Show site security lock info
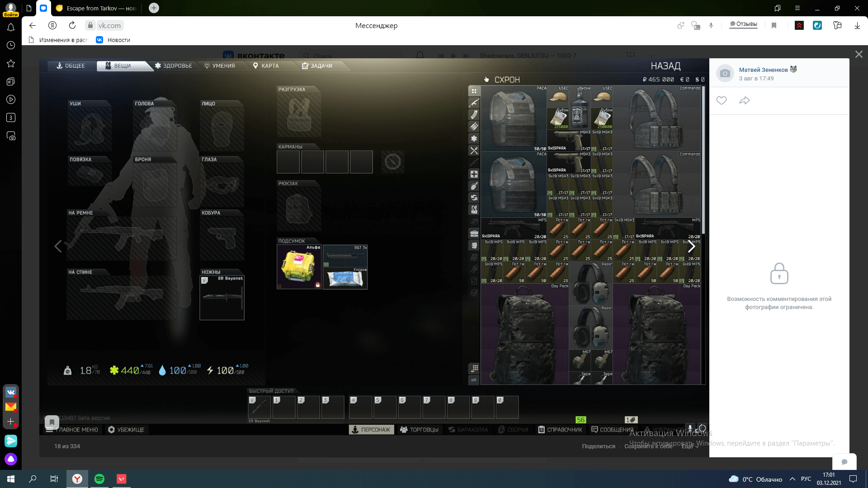The height and width of the screenshot is (488, 868). coord(90,25)
